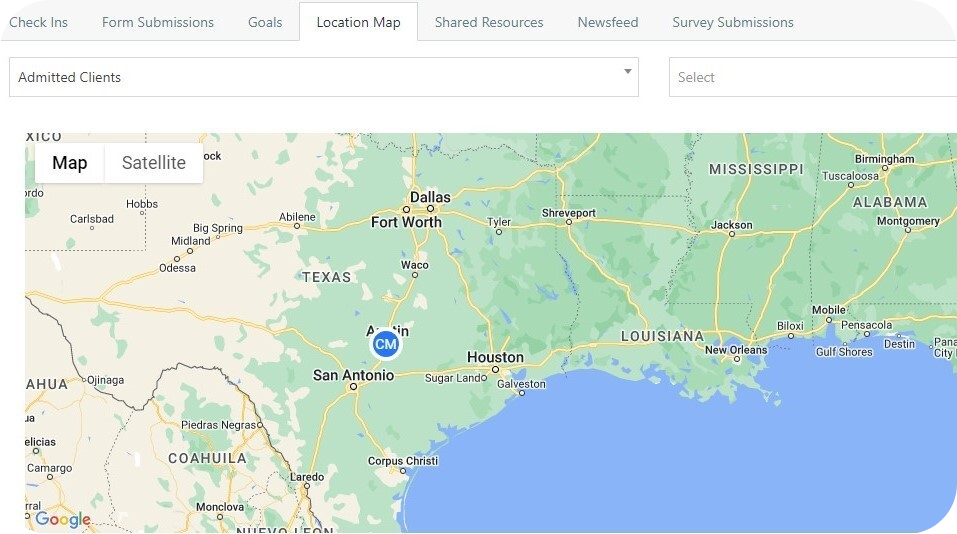This screenshot has width=957, height=534.
Task: Click the Admitted Clients dropdown arrow
Action: (x=627, y=71)
